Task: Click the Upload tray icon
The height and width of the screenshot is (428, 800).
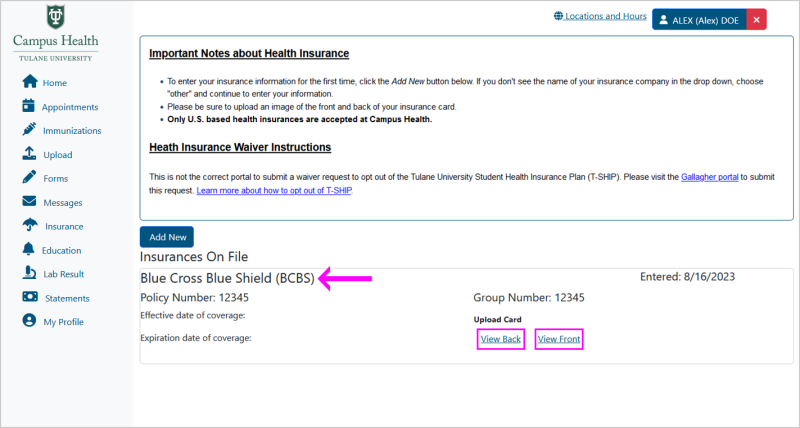Action: [x=29, y=154]
